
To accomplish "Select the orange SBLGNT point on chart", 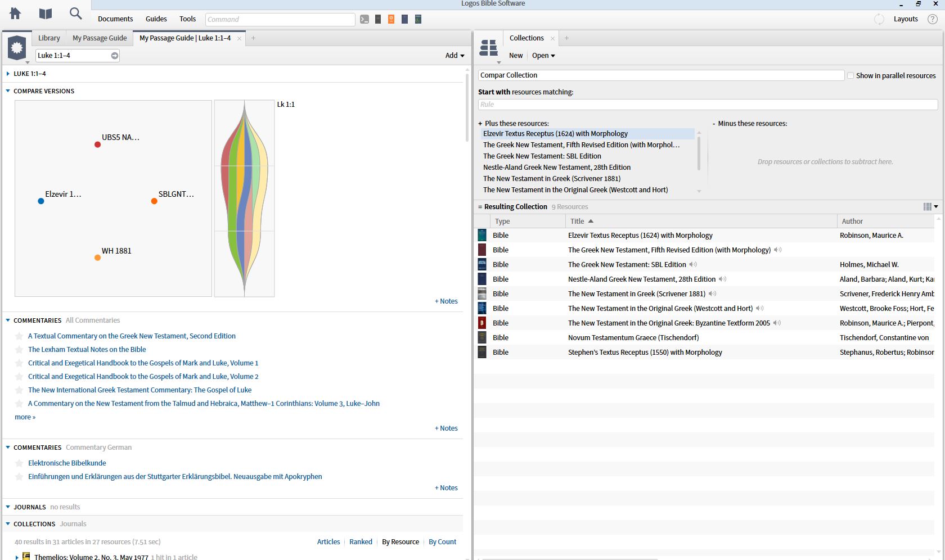I will [x=154, y=201].
